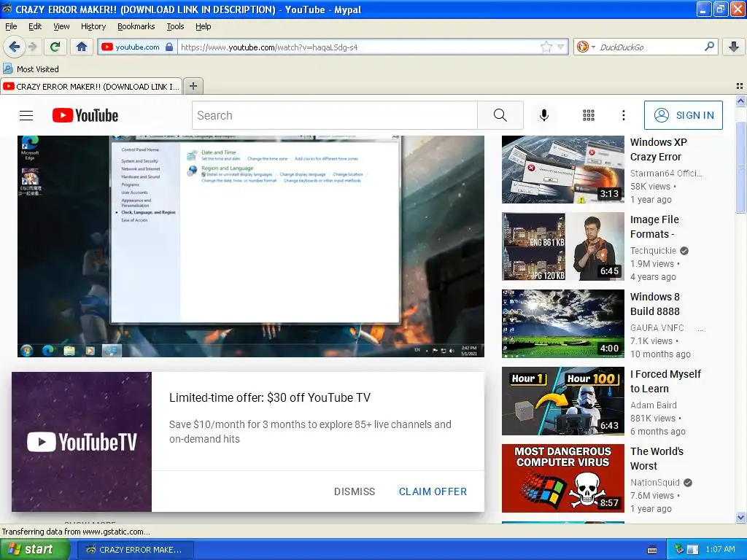Click the GAURA VNFC channel name
This screenshot has height=560, width=747.
click(x=657, y=327)
